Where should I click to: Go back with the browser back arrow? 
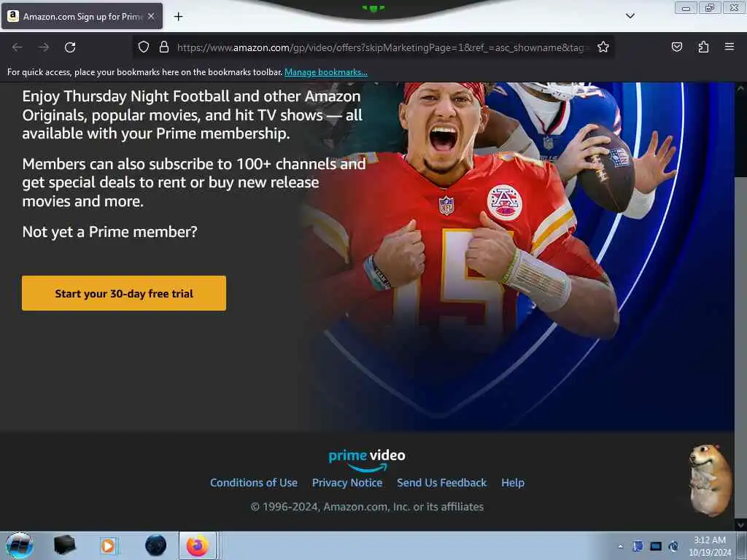tap(18, 47)
